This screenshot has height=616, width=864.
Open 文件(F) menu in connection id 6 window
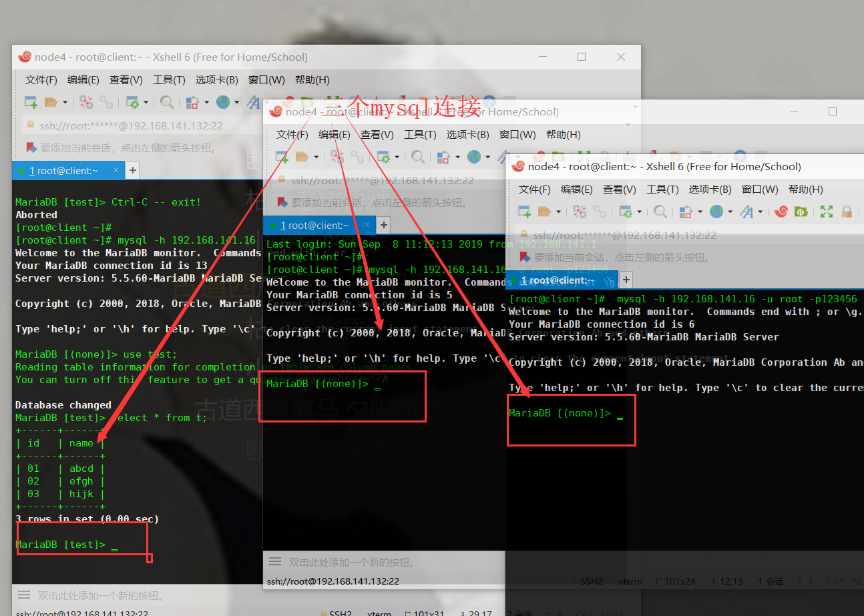(535, 190)
